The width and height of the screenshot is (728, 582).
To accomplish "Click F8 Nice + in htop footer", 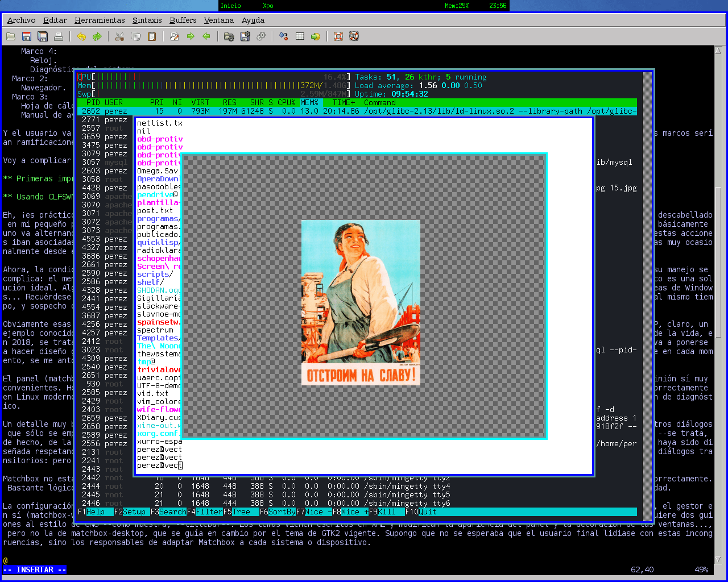I will click(x=350, y=512).
